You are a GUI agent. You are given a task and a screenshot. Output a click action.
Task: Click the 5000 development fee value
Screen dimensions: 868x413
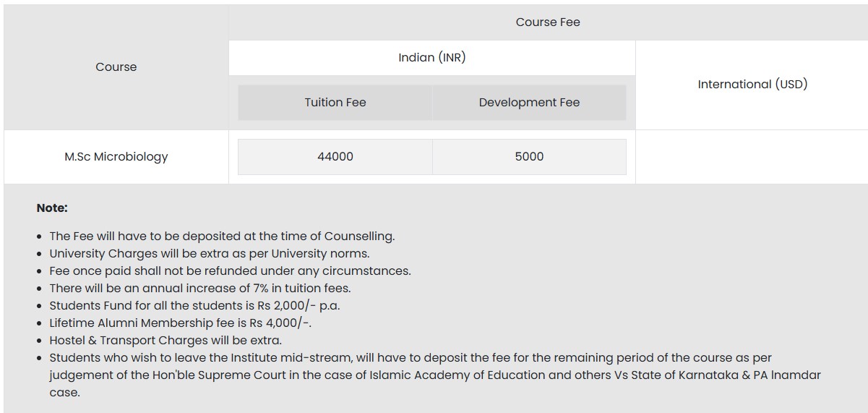pyautogui.click(x=529, y=157)
